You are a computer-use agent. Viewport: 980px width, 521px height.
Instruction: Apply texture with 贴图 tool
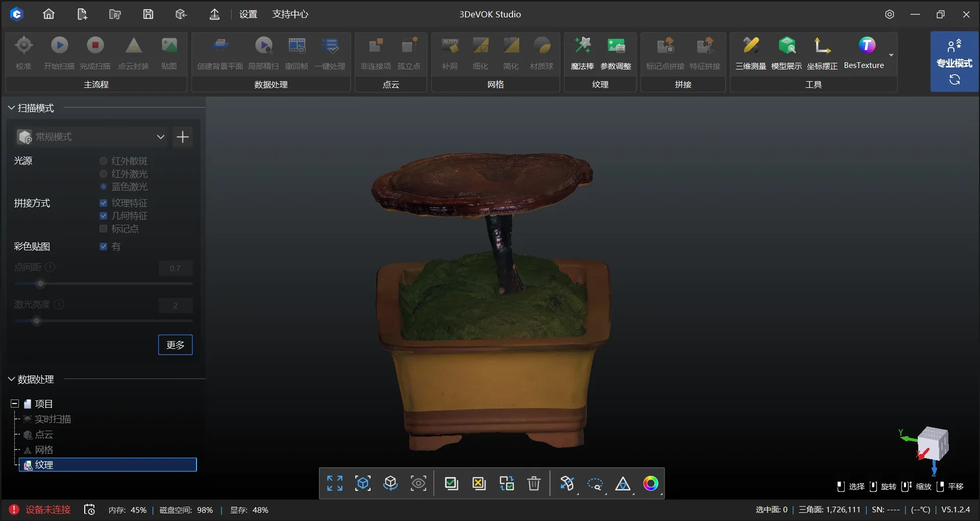(x=169, y=53)
